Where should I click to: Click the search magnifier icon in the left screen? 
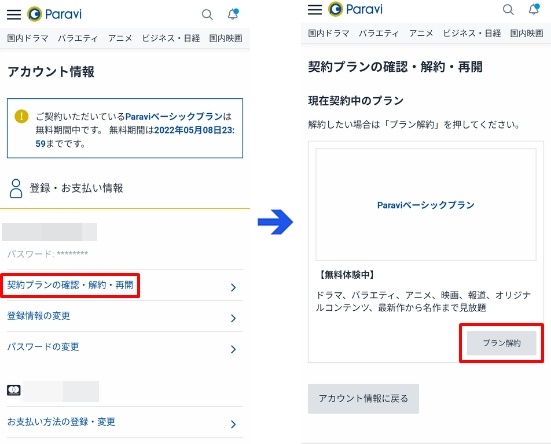(207, 14)
